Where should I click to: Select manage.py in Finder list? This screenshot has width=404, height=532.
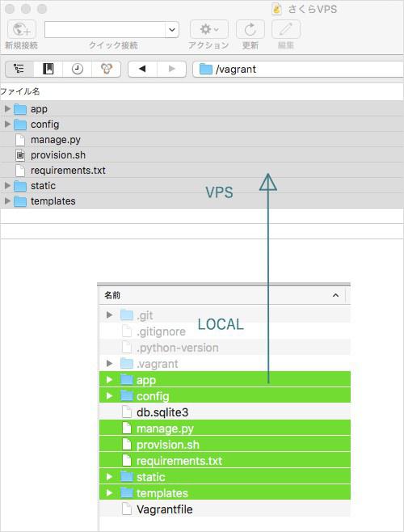(225, 429)
